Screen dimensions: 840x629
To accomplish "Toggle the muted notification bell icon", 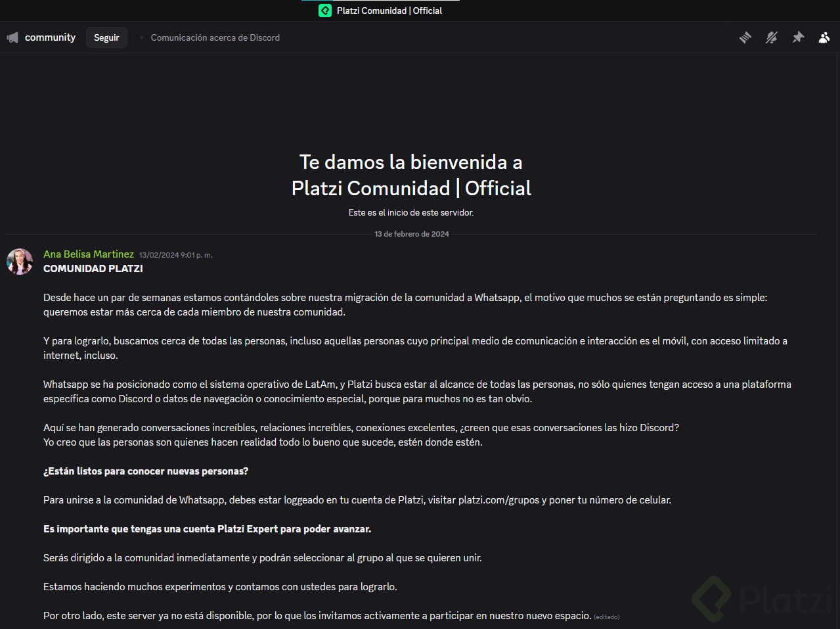I will pyautogui.click(x=772, y=37).
